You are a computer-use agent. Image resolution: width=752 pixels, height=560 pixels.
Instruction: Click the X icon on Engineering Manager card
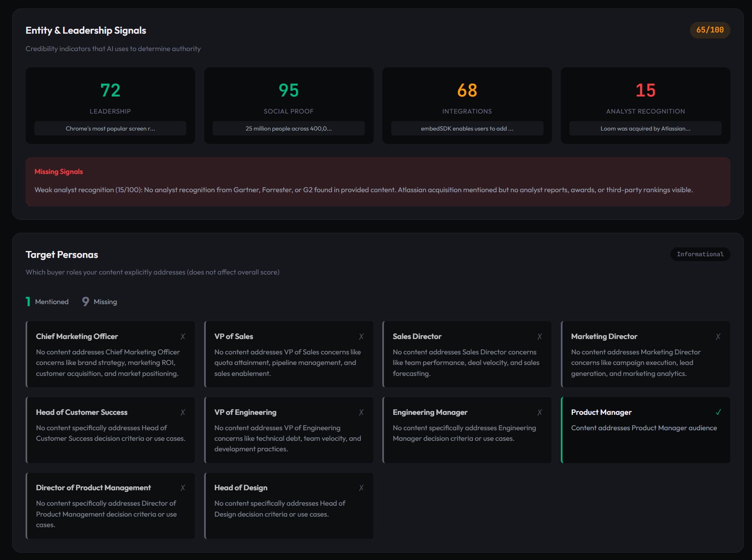(x=539, y=412)
